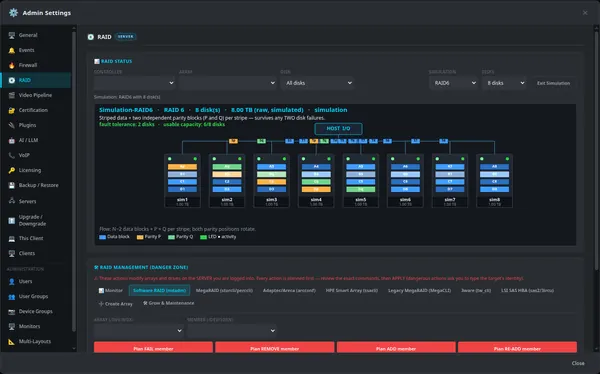This screenshot has height=374, width=600.
Task: Open the Controller dropdown
Action: tap(135, 83)
